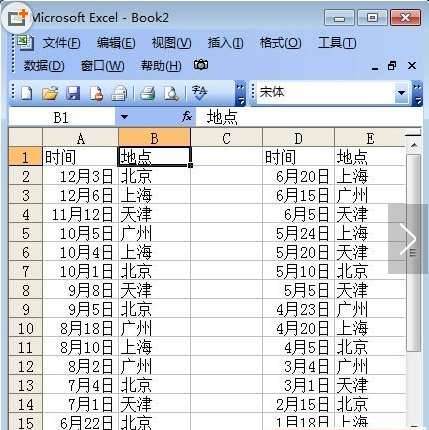The image size is (429, 430).
Task: Open file using the folder icon
Action: 50,93
